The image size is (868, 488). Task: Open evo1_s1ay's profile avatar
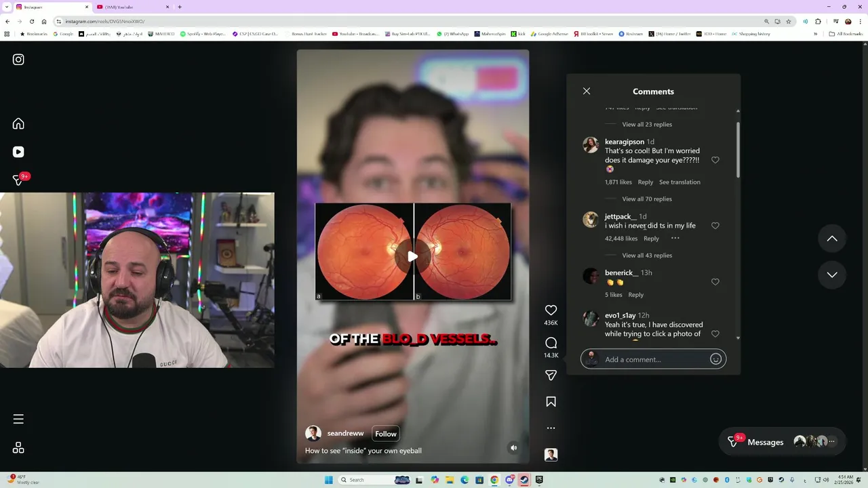[591, 319]
